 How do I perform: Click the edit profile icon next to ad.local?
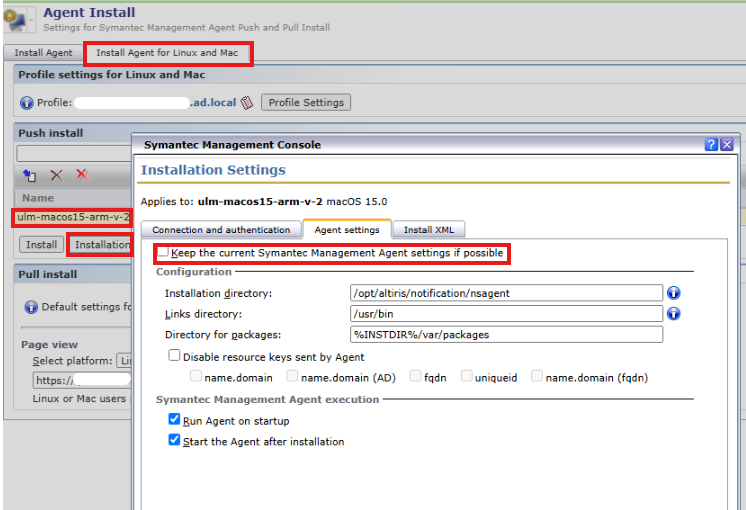pyautogui.click(x=246, y=102)
